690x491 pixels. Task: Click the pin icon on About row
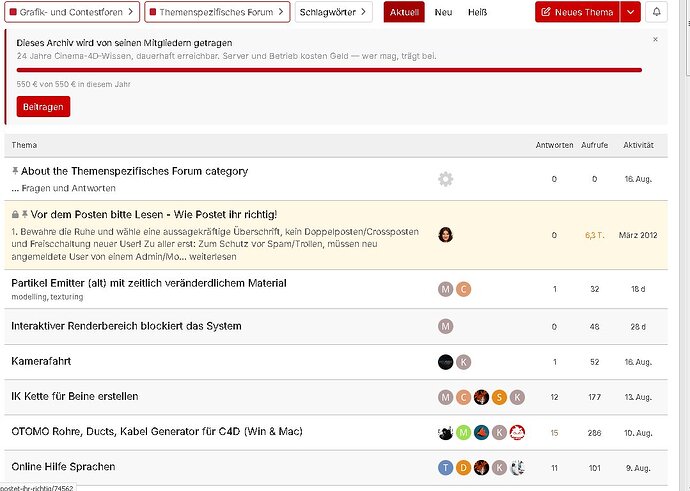pyautogui.click(x=15, y=170)
